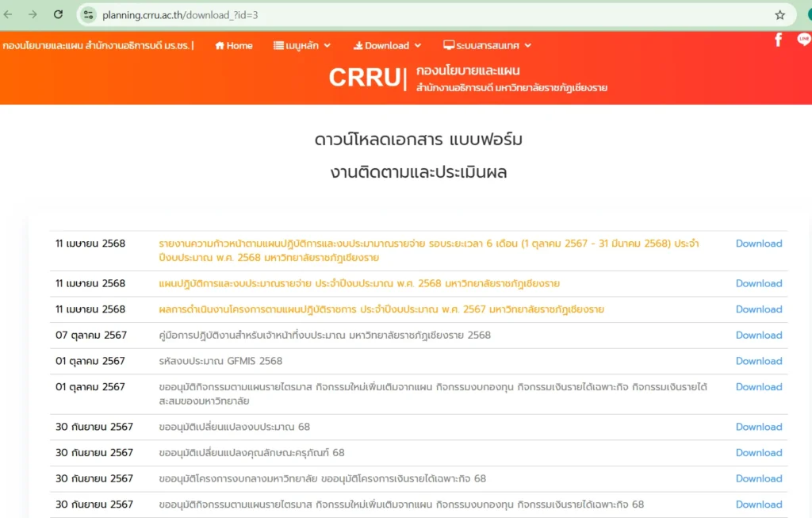Click the title ขออนุมัติโครงการงบกลางมหาวิทยาลัย
The image size is (812, 518).
tap(323, 478)
